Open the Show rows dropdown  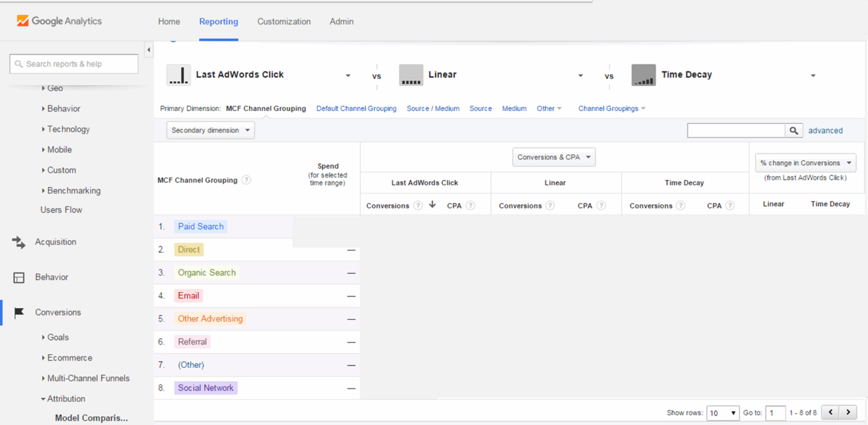pyautogui.click(x=723, y=413)
